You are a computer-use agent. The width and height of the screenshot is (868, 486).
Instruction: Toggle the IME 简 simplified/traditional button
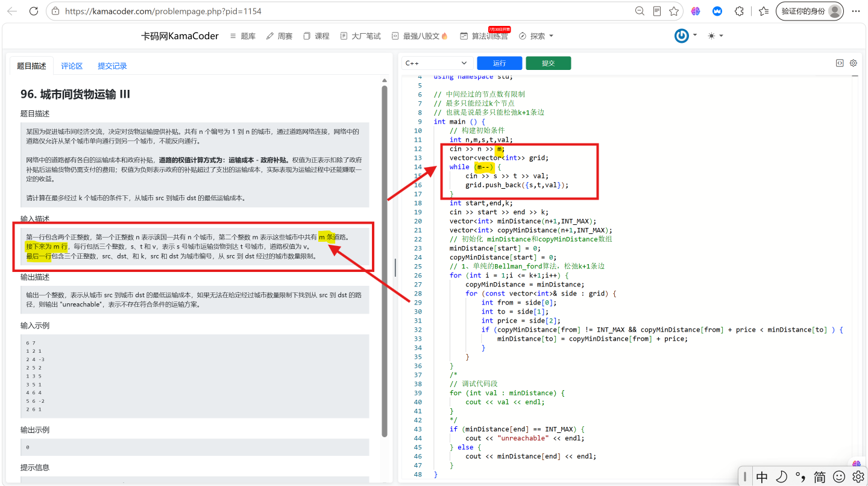pyautogui.click(x=820, y=477)
